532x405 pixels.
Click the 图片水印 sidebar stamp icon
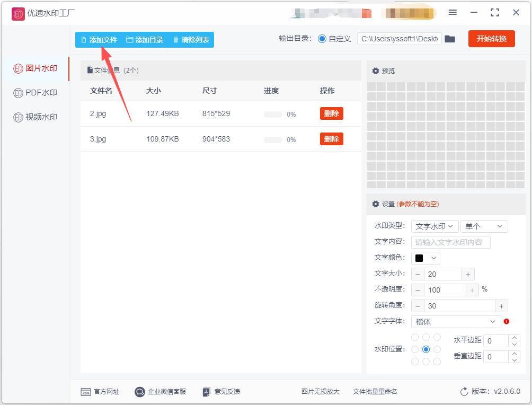coord(18,68)
